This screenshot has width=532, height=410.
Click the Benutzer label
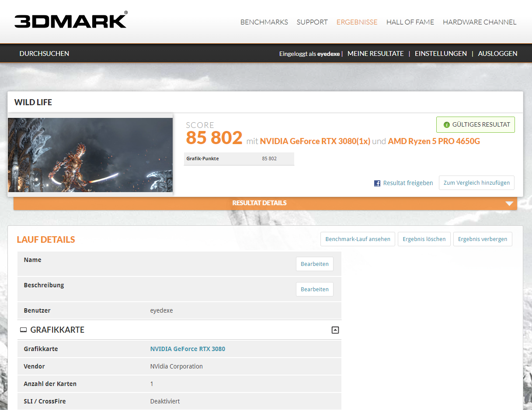click(37, 310)
